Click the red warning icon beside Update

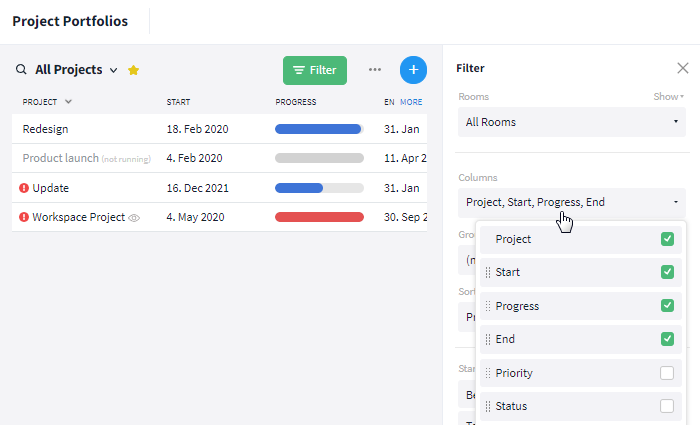pyautogui.click(x=24, y=188)
